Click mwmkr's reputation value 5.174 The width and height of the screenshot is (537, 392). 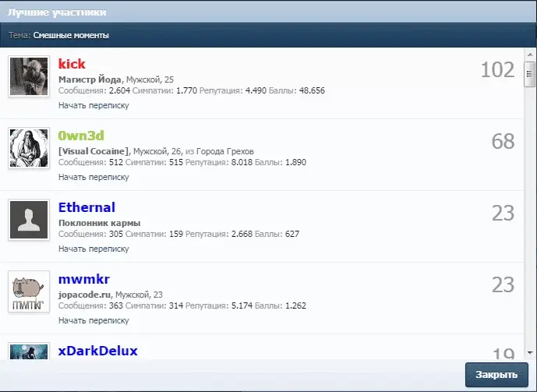pos(242,305)
